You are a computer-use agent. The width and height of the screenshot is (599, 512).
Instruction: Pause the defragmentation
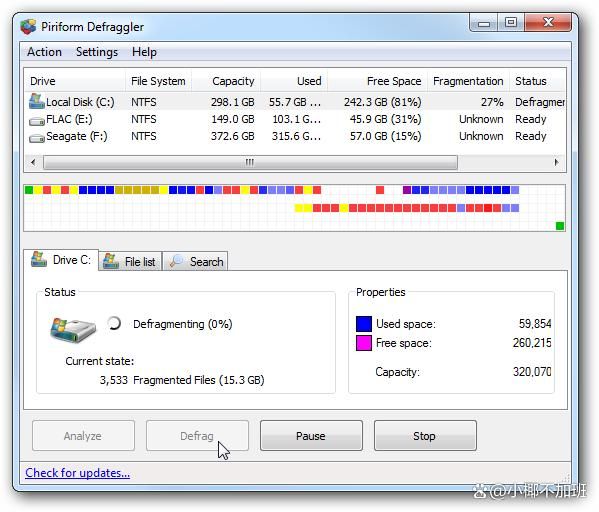311,436
